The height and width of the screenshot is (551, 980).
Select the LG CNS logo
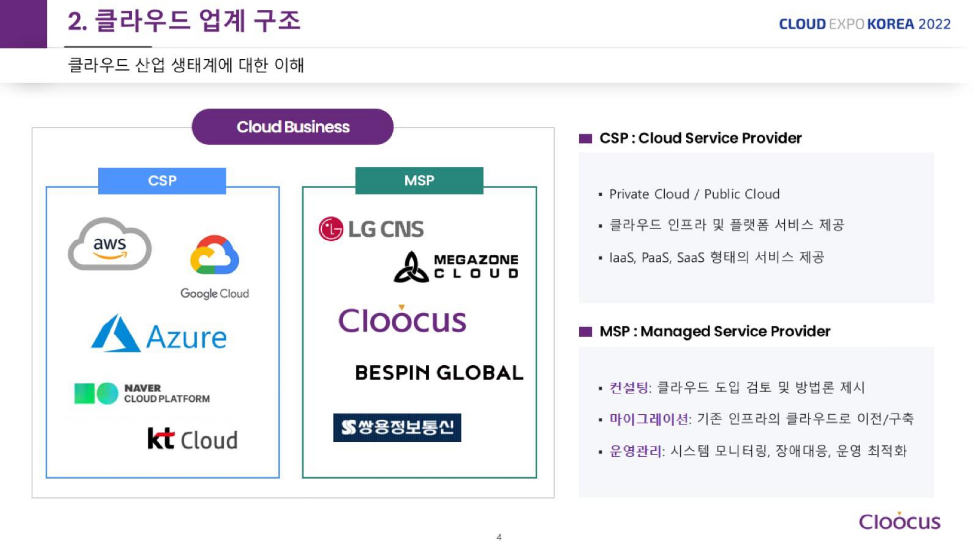click(371, 229)
